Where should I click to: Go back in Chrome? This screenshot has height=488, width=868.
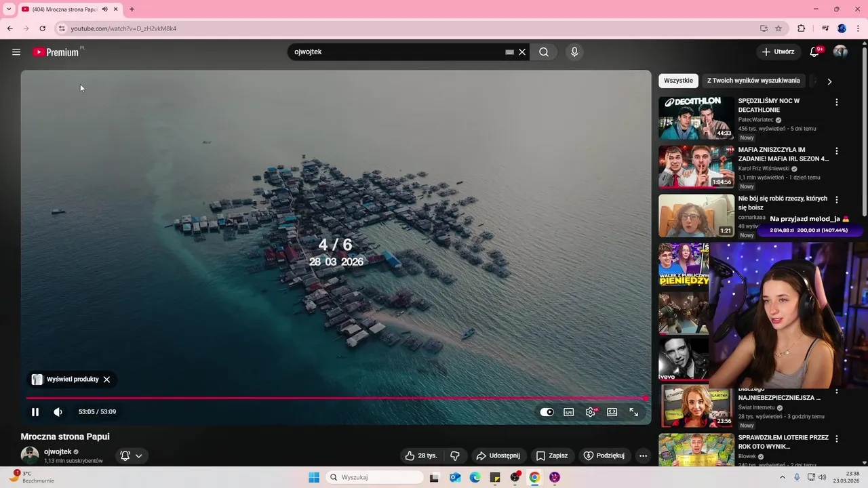click(x=9, y=28)
